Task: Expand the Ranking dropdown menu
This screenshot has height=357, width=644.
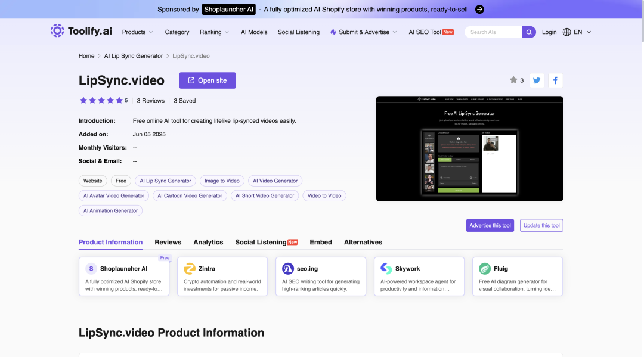Action: (215, 32)
